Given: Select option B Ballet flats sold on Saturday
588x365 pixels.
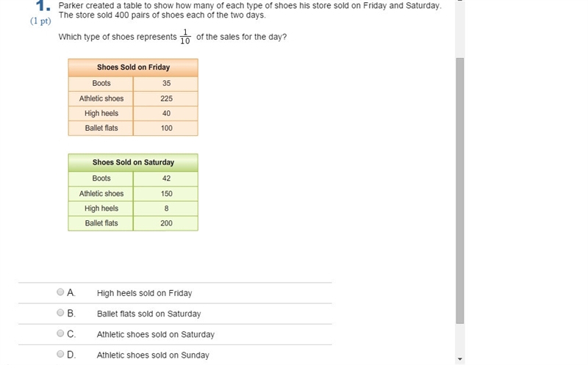Looking at the screenshot, I should [60, 313].
